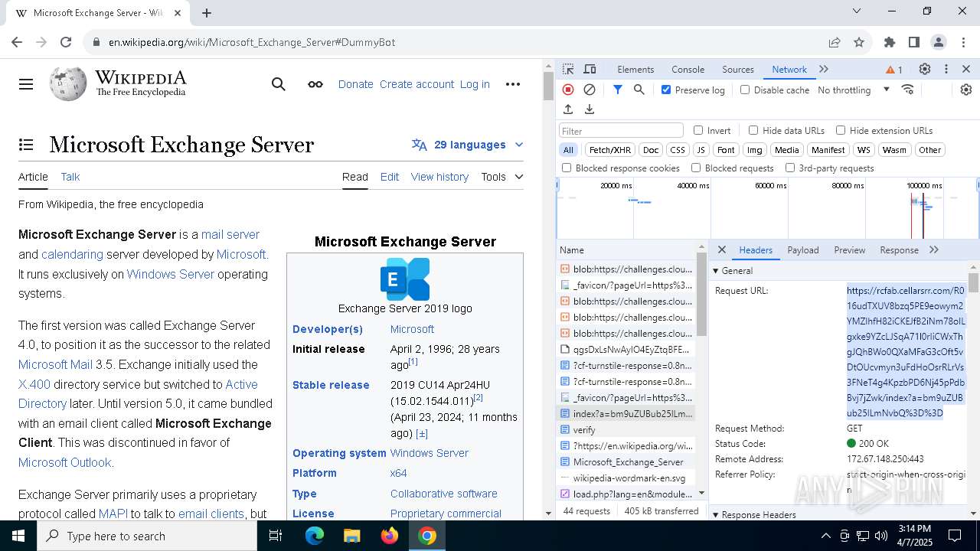Click the DevTools inspect element icon

click(568, 69)
